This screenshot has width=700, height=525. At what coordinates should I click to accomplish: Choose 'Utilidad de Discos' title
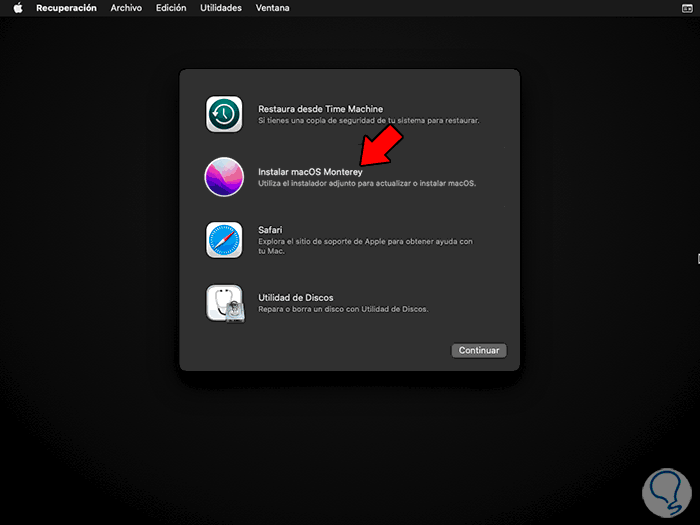coord(296,297)
